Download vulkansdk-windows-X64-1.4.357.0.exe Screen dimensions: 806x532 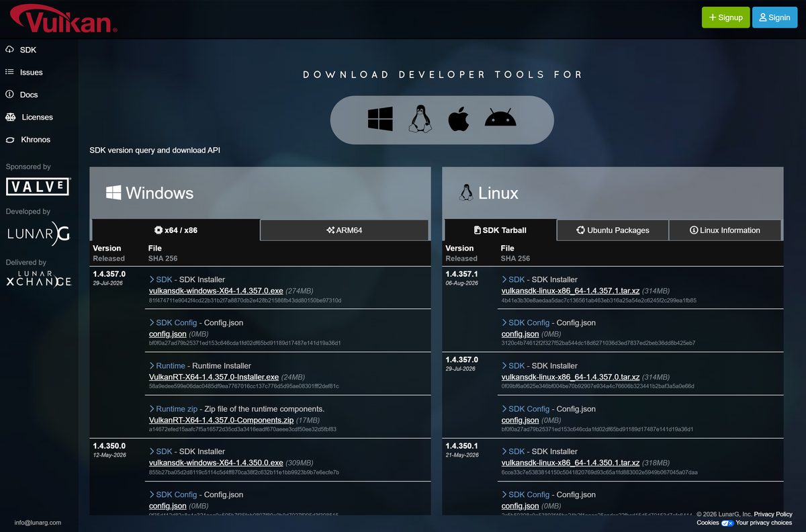[x=216, y=291]
